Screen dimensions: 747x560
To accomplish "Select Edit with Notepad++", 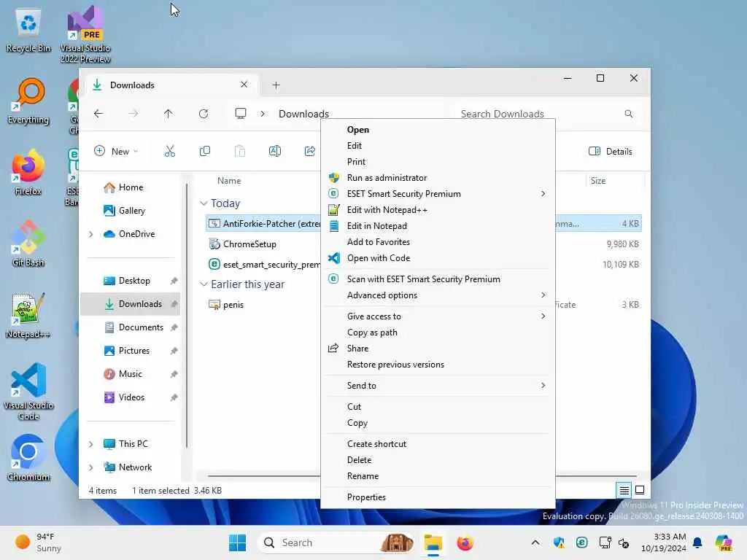I will (x=438, y=210).
